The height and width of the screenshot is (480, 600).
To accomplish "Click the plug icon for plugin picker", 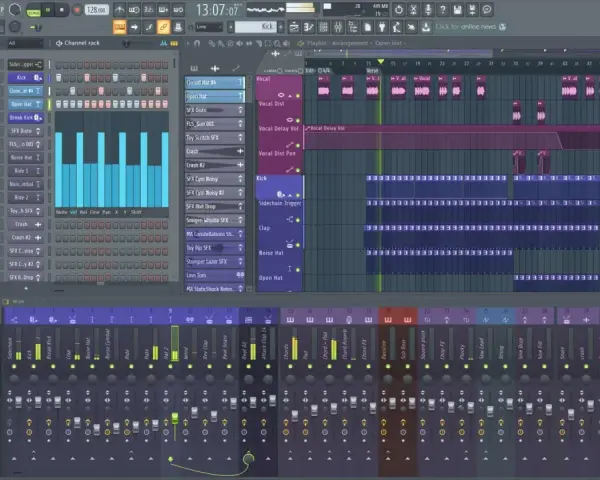I will coord(382,27).
